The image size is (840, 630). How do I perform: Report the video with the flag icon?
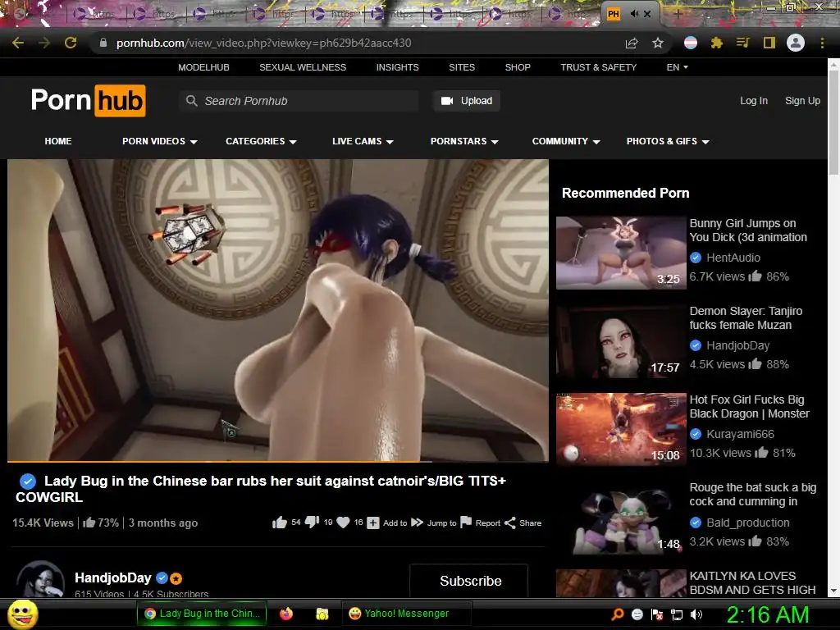(466, 523)
